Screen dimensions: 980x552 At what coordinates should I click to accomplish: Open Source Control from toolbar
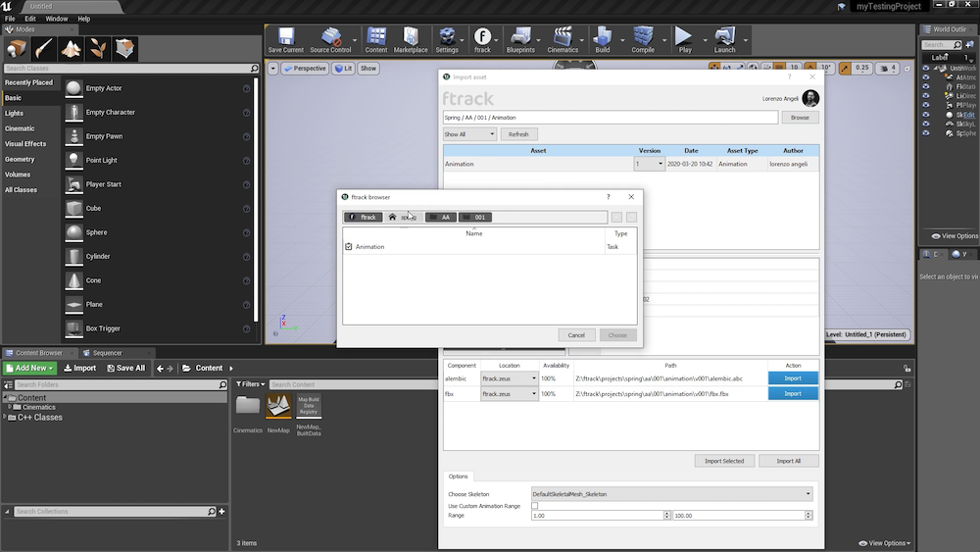click(x=330, y=40)
